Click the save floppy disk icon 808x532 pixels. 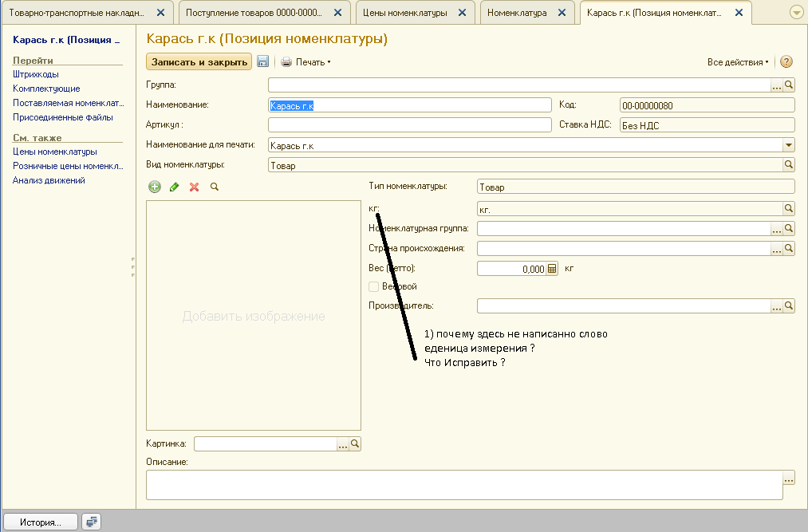pyautogui.click(x=263, y=61)
